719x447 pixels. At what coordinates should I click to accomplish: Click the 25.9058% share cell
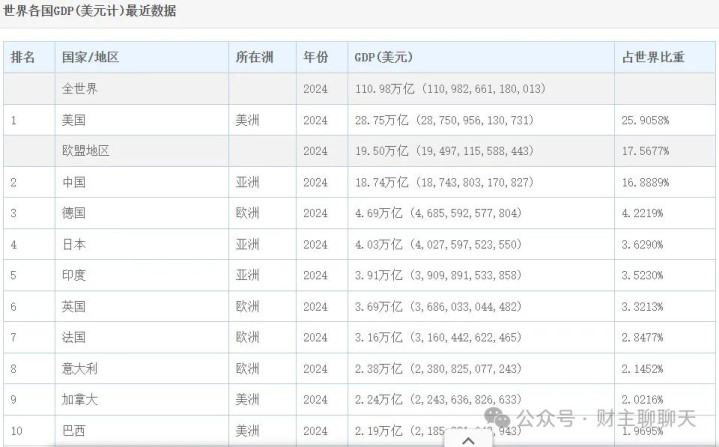[x=646, y=120]
